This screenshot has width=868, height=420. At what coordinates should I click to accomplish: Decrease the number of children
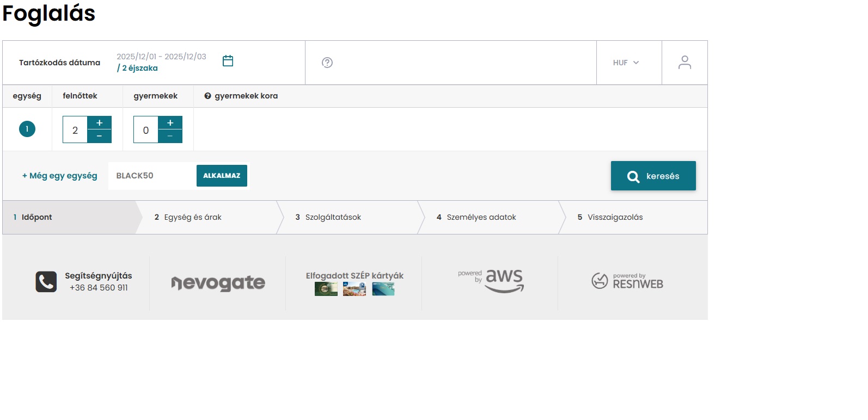point(170,136)
